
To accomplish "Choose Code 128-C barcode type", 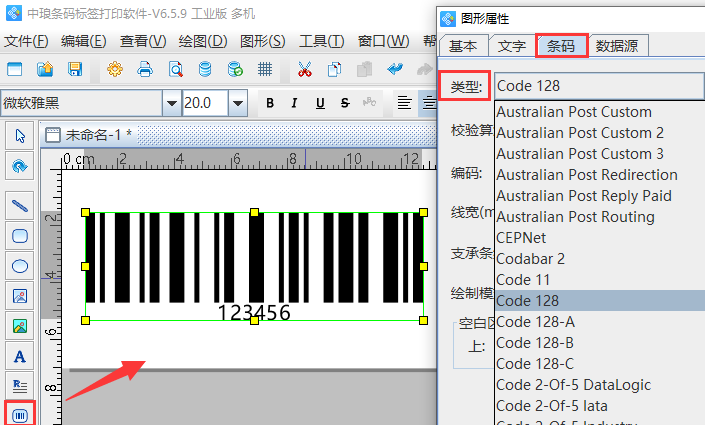I will [600, 364].
